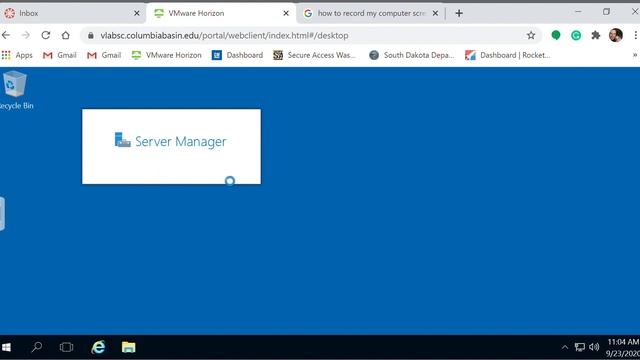
Task: Click the Server Manager splash title
Action: click(x=180, y=141)
